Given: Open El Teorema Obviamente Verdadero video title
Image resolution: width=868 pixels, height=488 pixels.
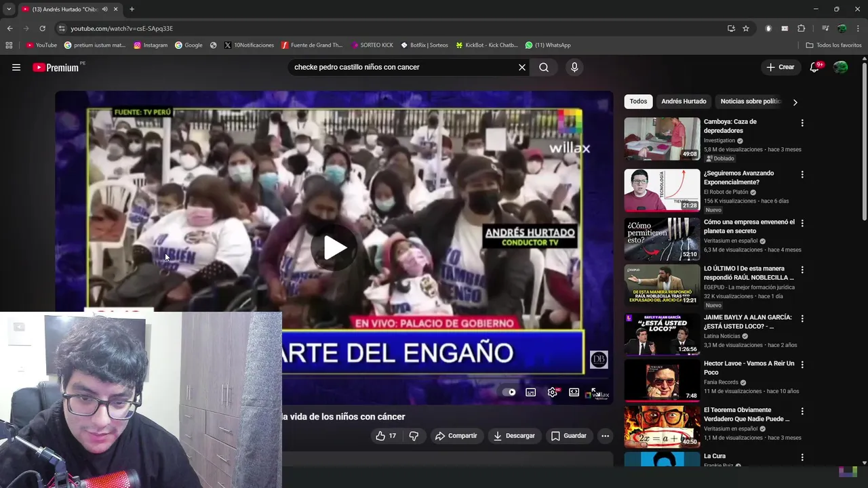Looking at the screenshot, I should (x=747, y=414).
